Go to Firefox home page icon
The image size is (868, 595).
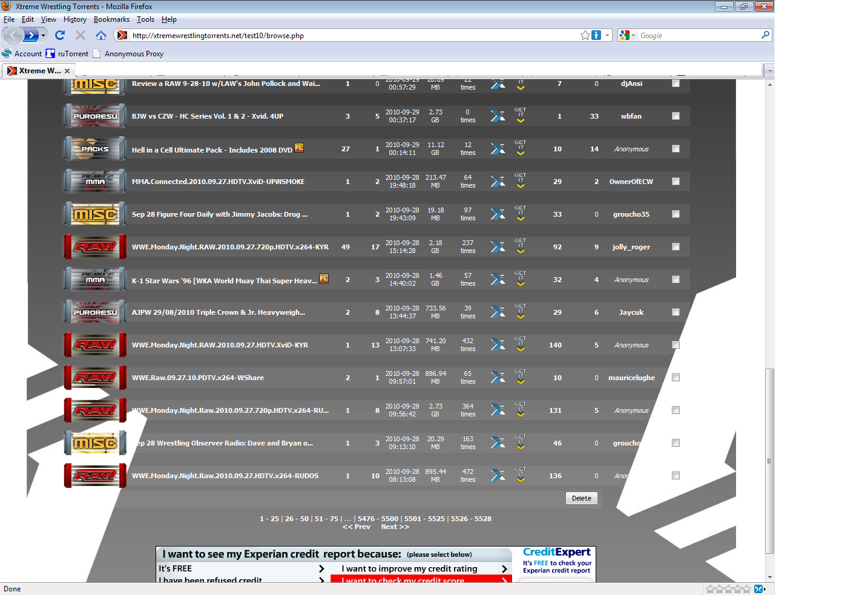pyautogui.click(x=101, y=35)
